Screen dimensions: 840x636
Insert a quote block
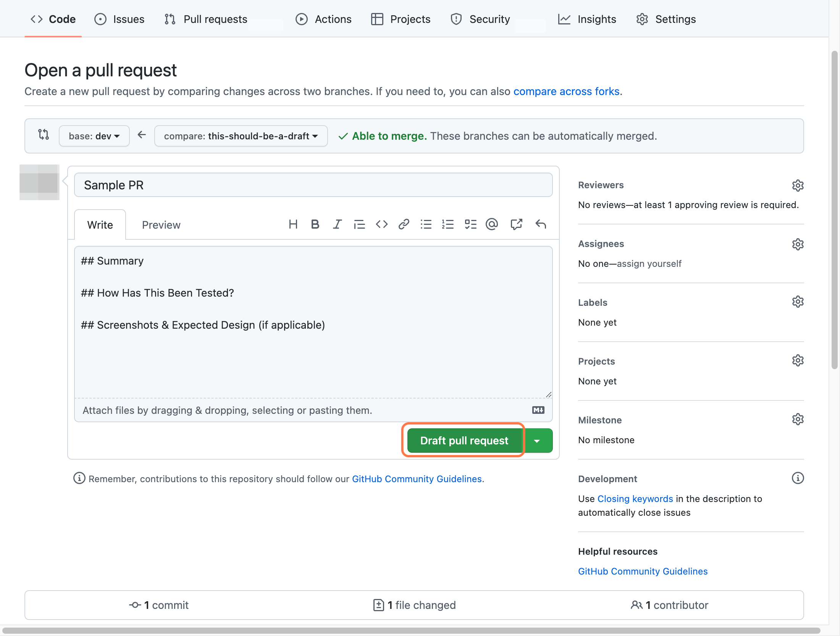point(359,224)
